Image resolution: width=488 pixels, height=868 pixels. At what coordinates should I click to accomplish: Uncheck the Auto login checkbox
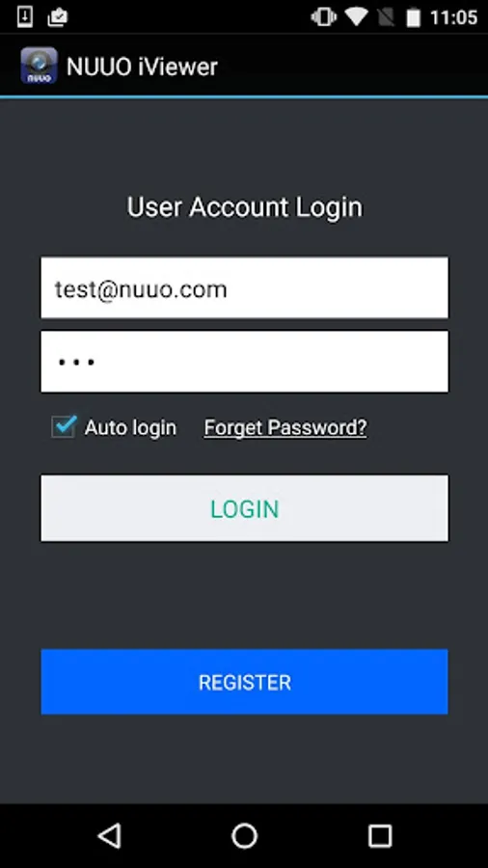pyautogui.click(x=64, y=427)
